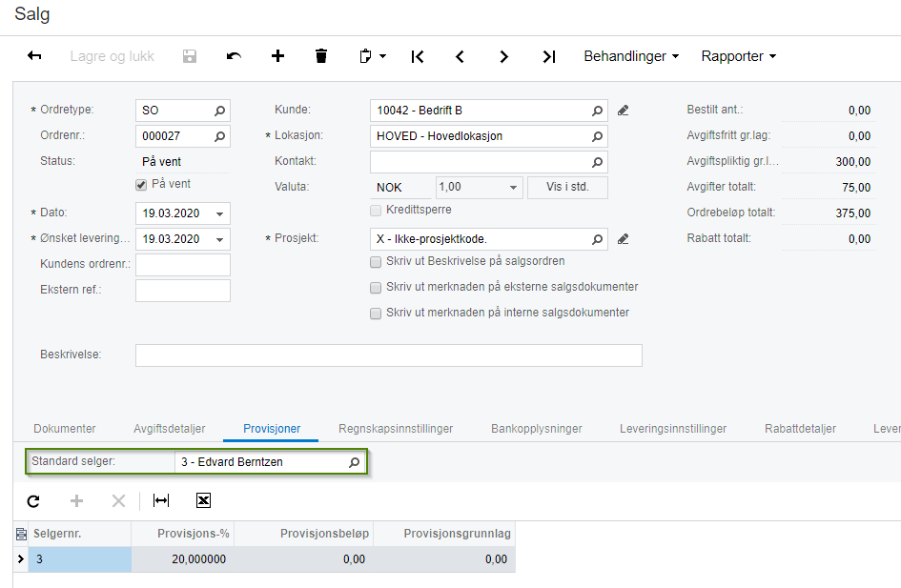Go to first record icon
901x588 pixels.
click(418, 56)
